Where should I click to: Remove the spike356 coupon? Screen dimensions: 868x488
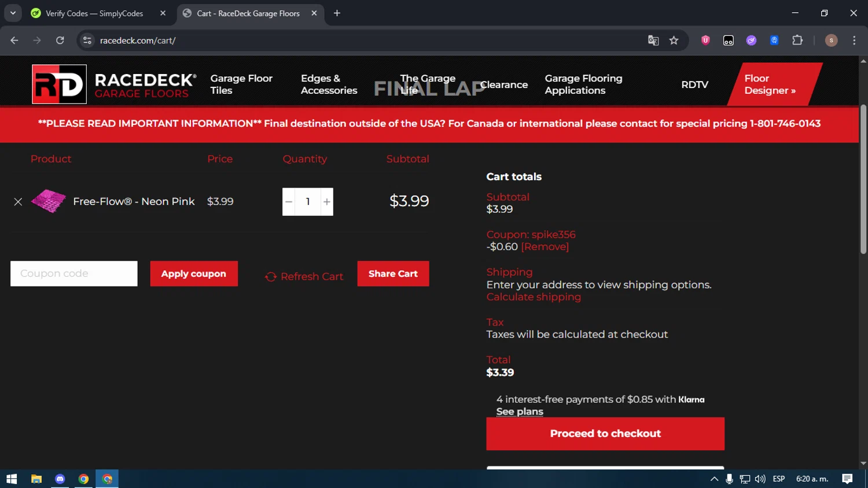coord(545,247)
